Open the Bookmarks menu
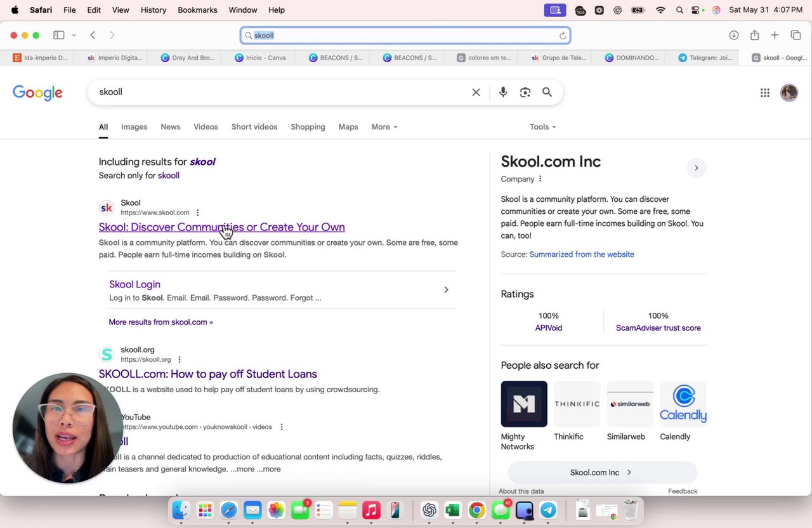Image resolution: width=812 pixels, height=528 pixels. click(x=197, y=10)
